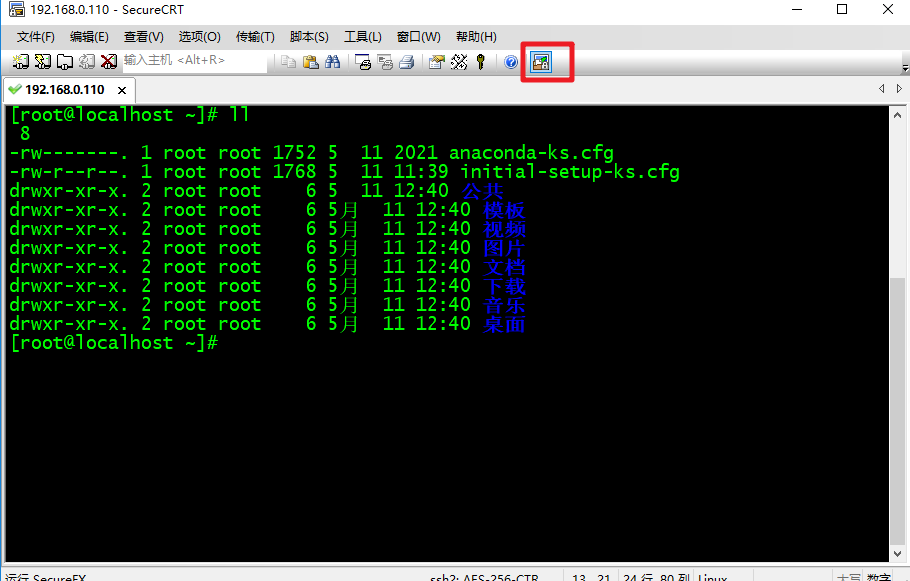Screen dimensions: 910x581
Task: Click the Paste clipboard icon
Action: coord(310,62)
